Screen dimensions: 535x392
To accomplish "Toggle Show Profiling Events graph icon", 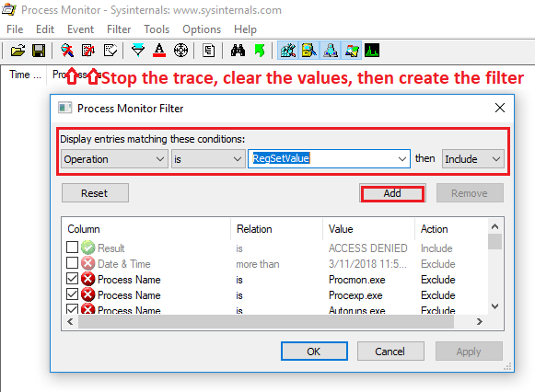I will coord(372,51).
